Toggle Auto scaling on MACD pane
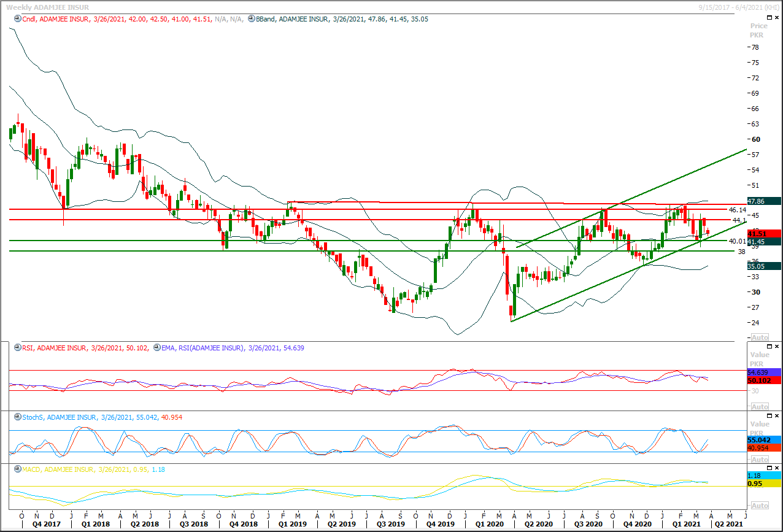 760,506
